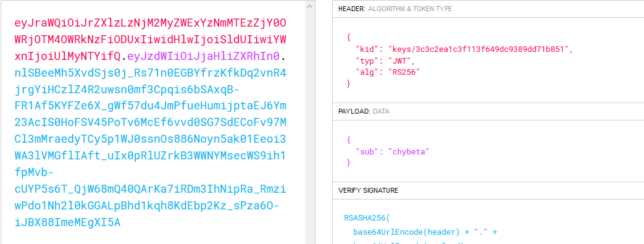Click the "sub": "chybeta" line in the payload
Screen dimensions: 644x244
point(392,151)
